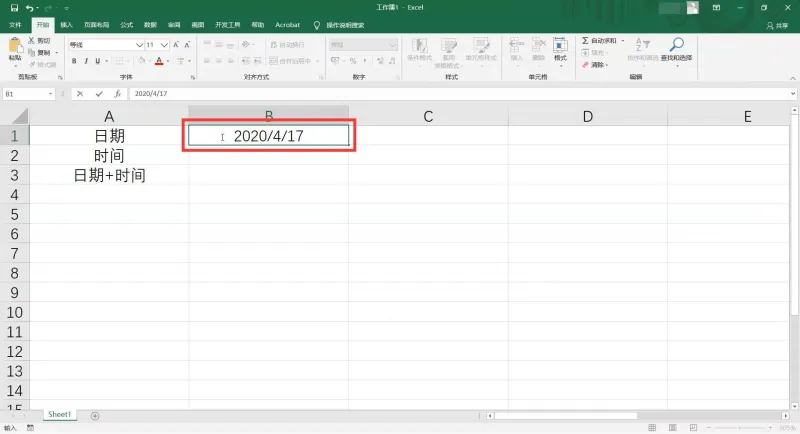Viewport: 800px width, 434px height.
Task: Click the Find & Select magnifier icon
Action: (677, 44)
